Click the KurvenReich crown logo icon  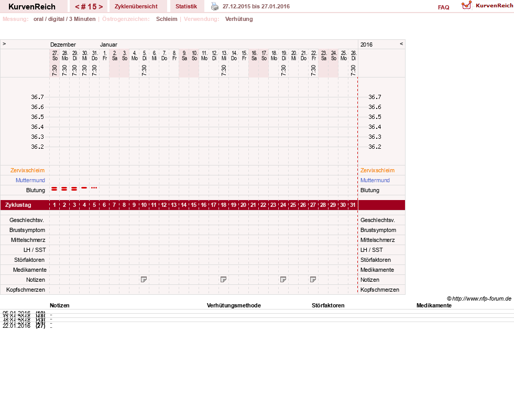pyautogui.click(x=466, y=5)
